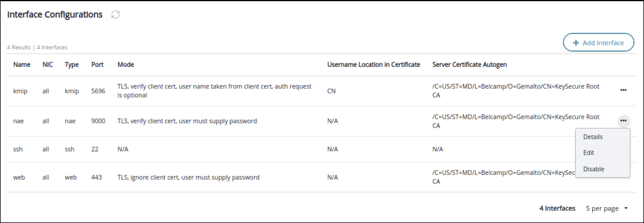The height and width of the screenshot is (223, 644).
Task: Select the ssh interface row name
Action: [x=18, y=149]
